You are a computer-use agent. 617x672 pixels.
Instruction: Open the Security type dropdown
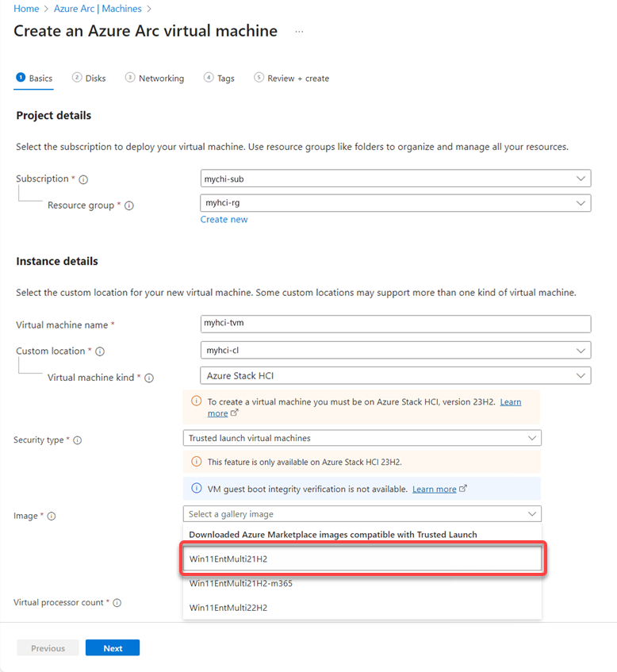click(x=362, y=438)
